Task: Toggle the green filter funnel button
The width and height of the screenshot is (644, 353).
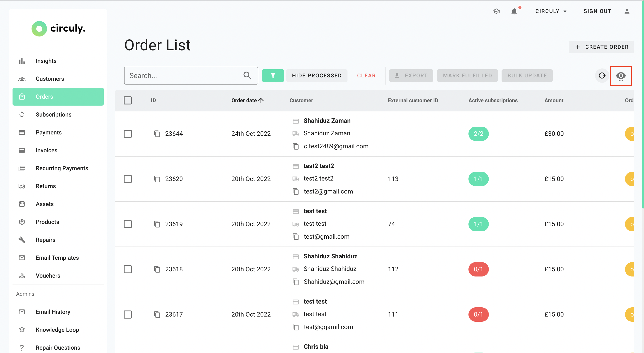Action: coord(273,76)
